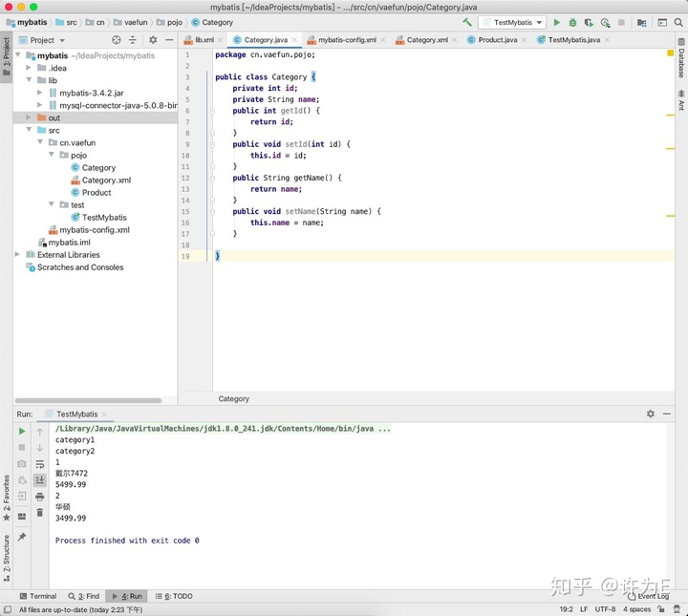The width and height of the screenshot is (688, 616).
Task: Click the Build project hammer icon
Action: point(467,22)
